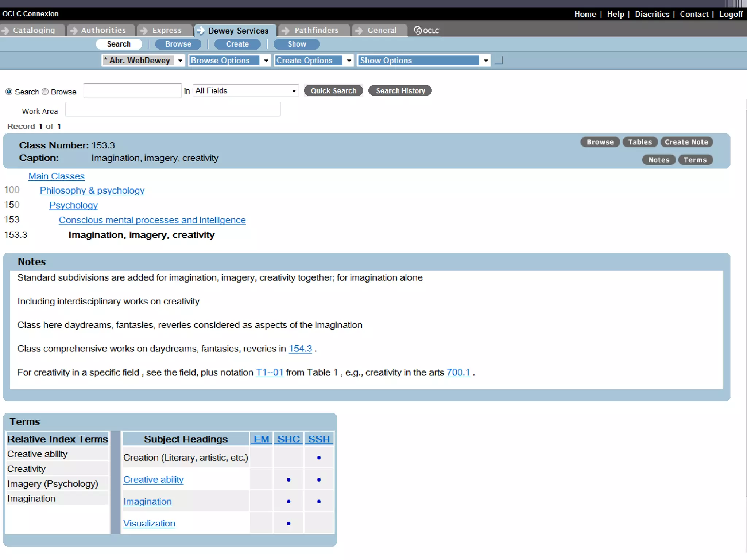Click the small go icon after Show Options
This screenshot has width=747, height=560.
(499, 61)
